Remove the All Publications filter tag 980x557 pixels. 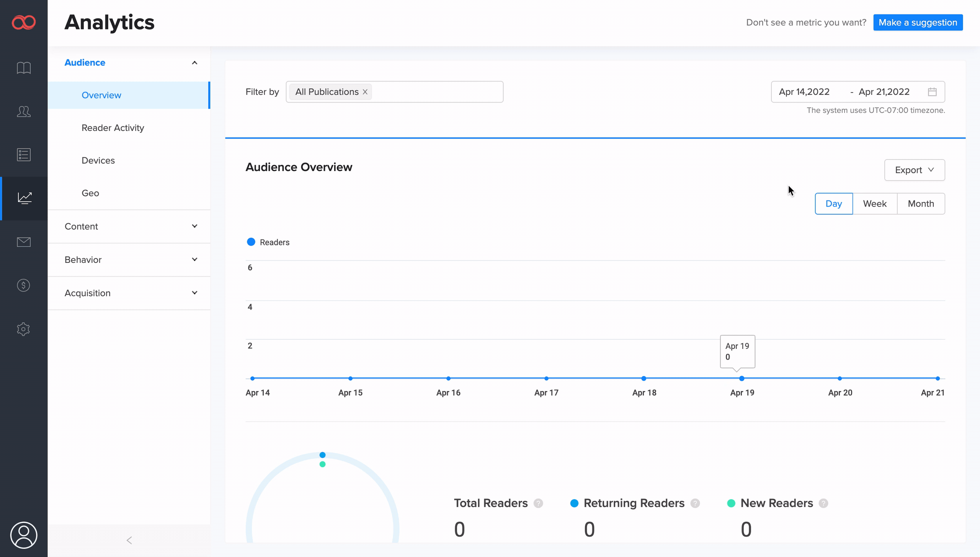[x=365, y=92]
